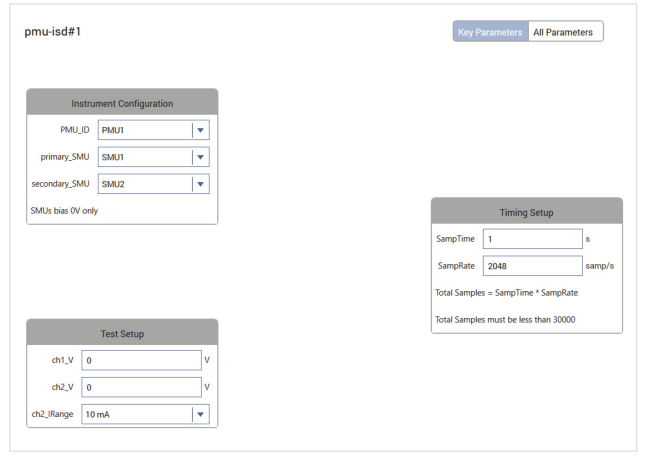645x459 pixels.
Task: Click the Instrument Configuration panel header
Action: [x=122, y=103]
